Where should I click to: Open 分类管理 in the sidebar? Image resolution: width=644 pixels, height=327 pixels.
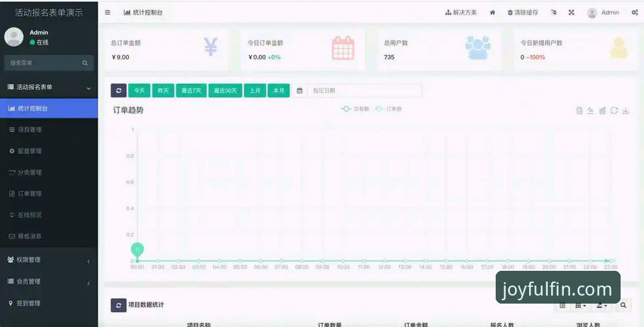pyautogui.click(x=49, y=173)
